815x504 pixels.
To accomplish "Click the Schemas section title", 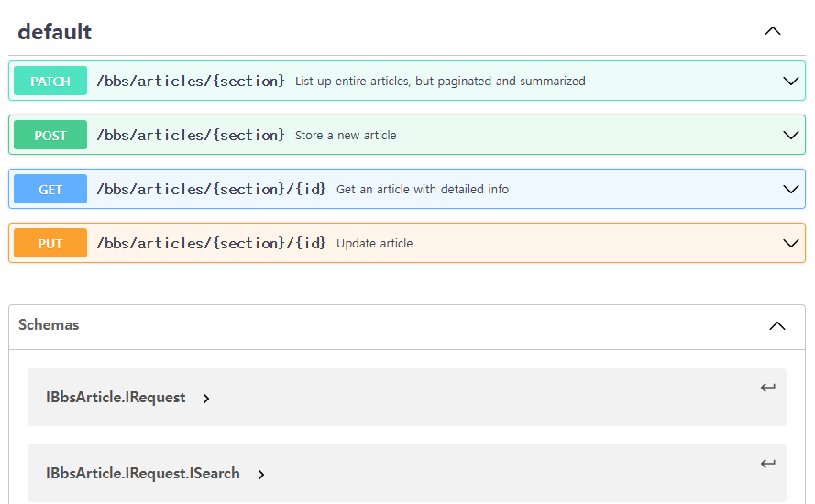I will coord(49,325).
